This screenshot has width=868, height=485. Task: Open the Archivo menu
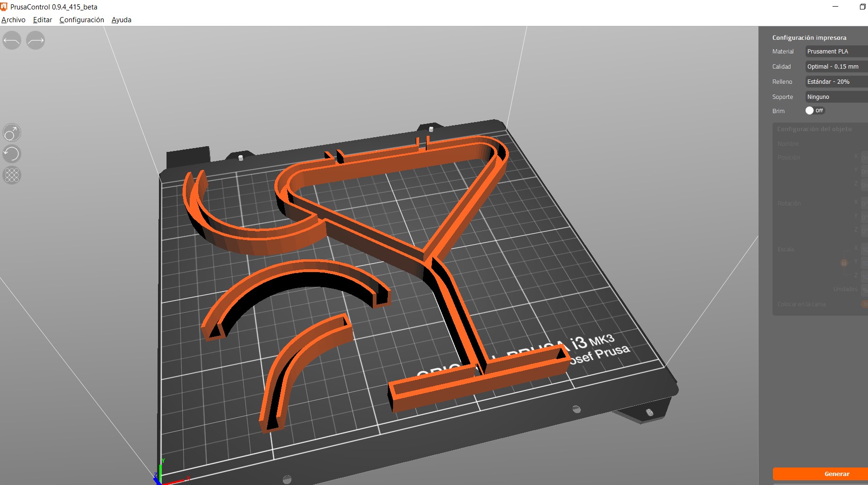[13, 20]
